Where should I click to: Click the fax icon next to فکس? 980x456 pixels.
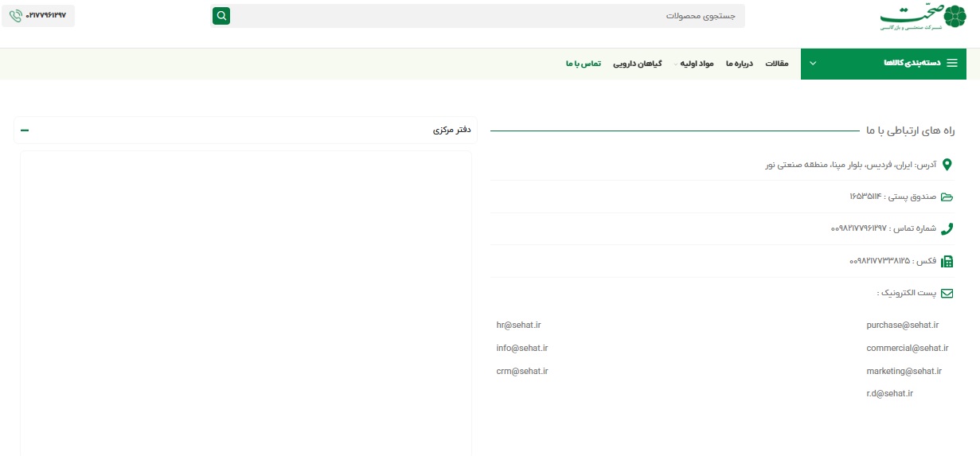[947, 261]
